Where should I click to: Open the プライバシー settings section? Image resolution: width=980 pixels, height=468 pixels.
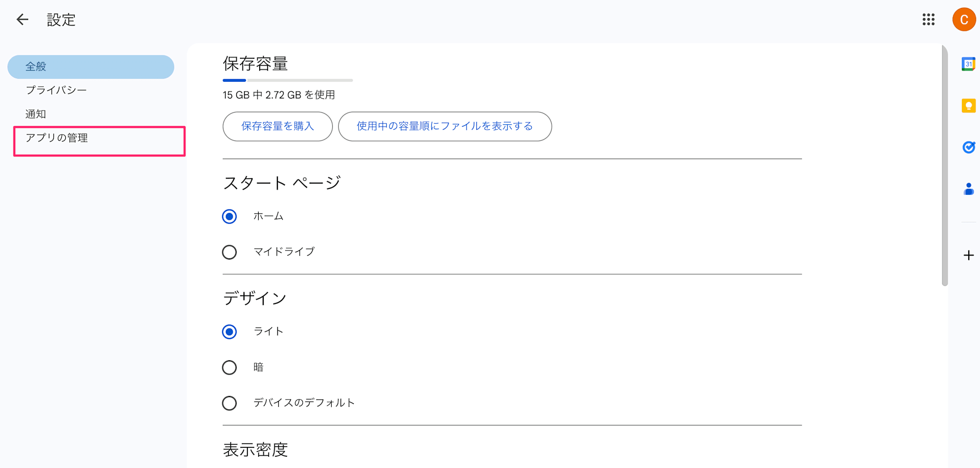[55, 90]
